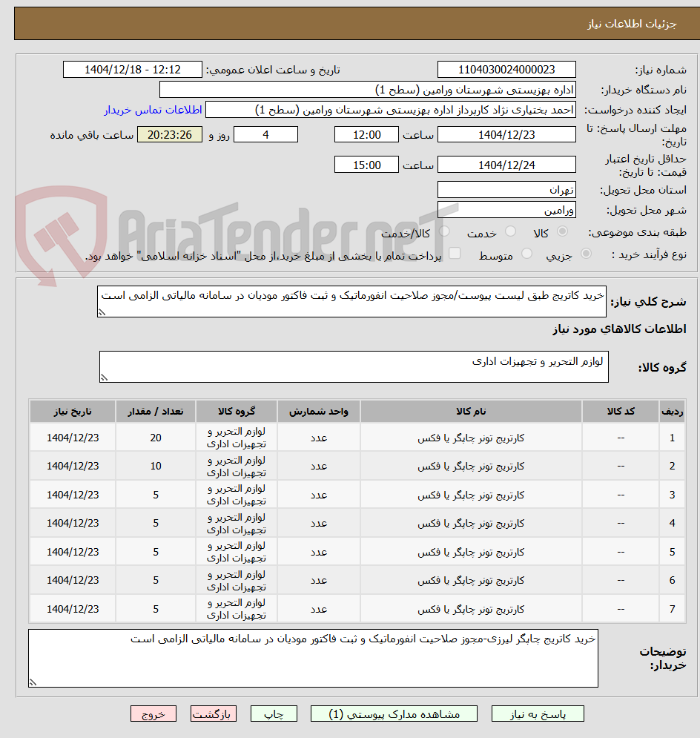Open اطلاعات تماس خریدار link
This screenshot has width=700, height=738.
[153, 110]
